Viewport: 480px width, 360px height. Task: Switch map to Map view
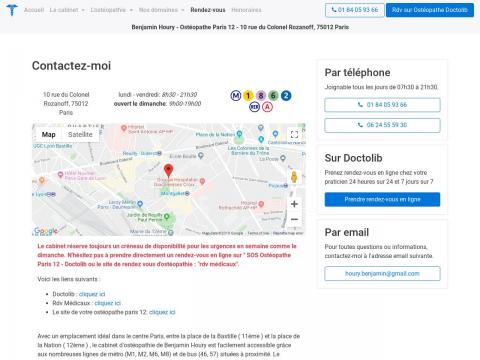click(x=49, y=134)
